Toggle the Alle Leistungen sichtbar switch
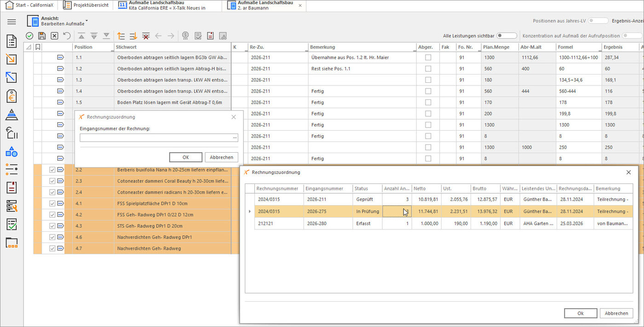The width and height of the screenshot is (644, 327). pos(506,35)
